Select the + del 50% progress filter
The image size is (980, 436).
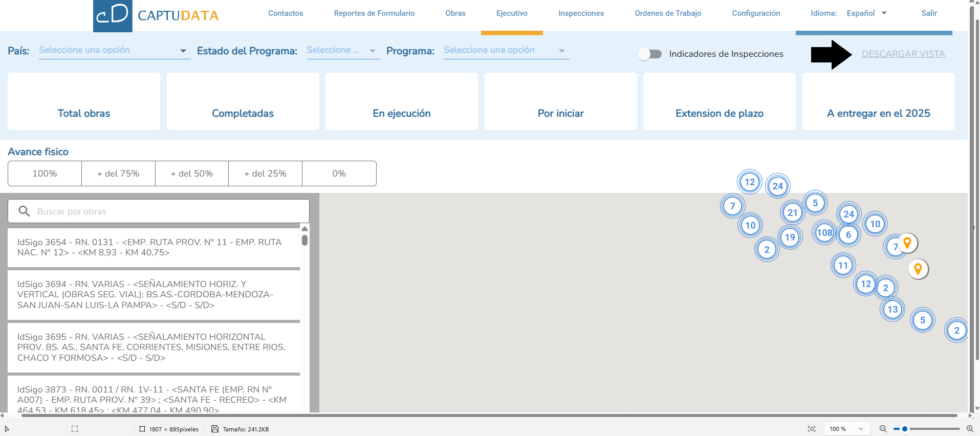[192, 173]
